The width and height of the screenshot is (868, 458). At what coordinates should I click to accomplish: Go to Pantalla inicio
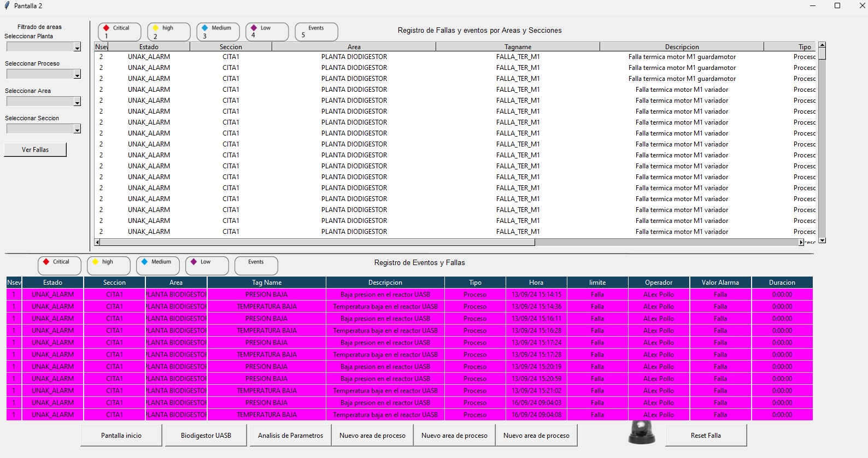tap(121, 436)
